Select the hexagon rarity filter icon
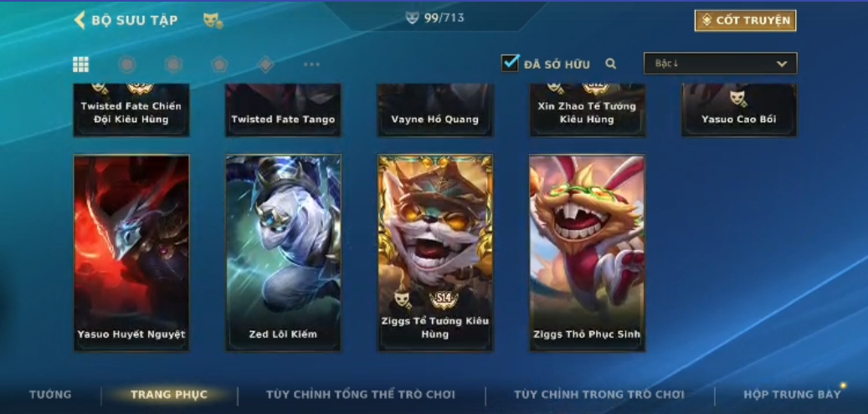Viewport: 868px width, 414px height. point(173,64)
